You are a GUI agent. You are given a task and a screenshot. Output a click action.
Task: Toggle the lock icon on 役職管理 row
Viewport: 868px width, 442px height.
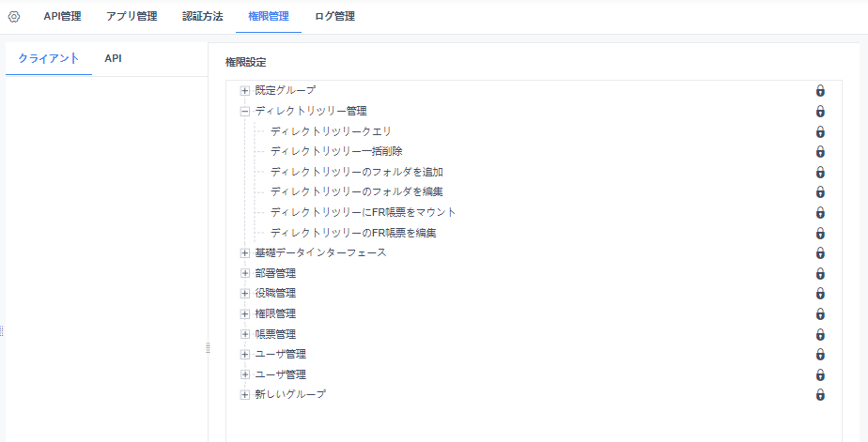(x=820, y=293)
